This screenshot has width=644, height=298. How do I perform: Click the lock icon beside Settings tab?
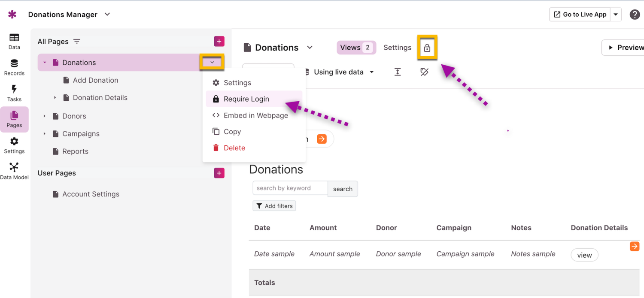[x=427, y=48]
